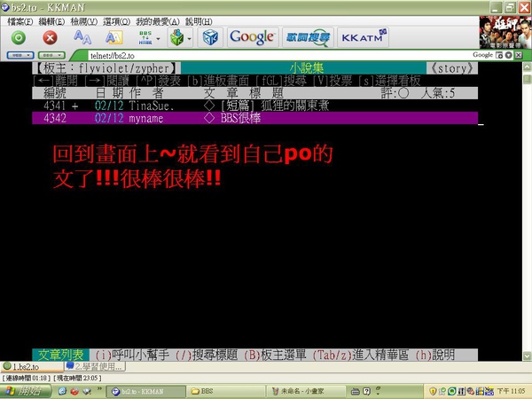Click the 連線時間 01:18 status entry
Viewport: 532px width, 399px height.
click(x=26, y=378)
